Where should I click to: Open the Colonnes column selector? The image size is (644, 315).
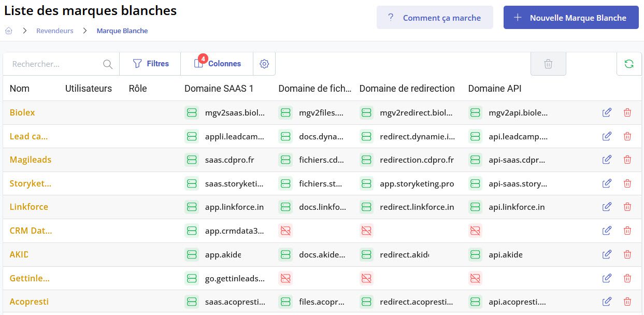click(217, 64)
